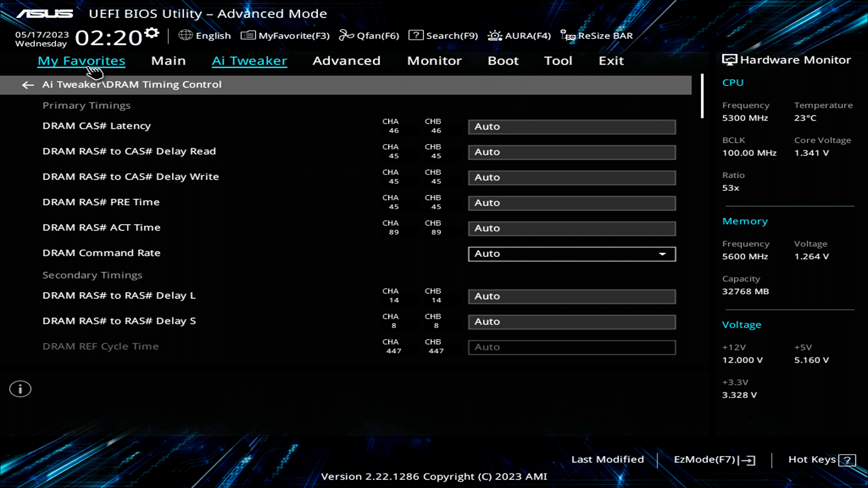
Task: Open DRAM RAS# to RAS# Delay L options
Action: (x=571, y=296)
